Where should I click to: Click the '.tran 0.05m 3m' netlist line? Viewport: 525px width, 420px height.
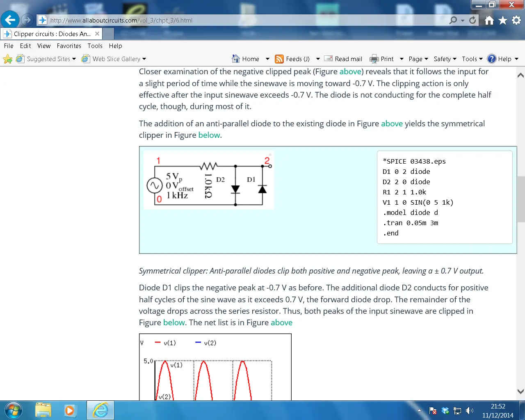pyautogui.click(x=411, y=223)
